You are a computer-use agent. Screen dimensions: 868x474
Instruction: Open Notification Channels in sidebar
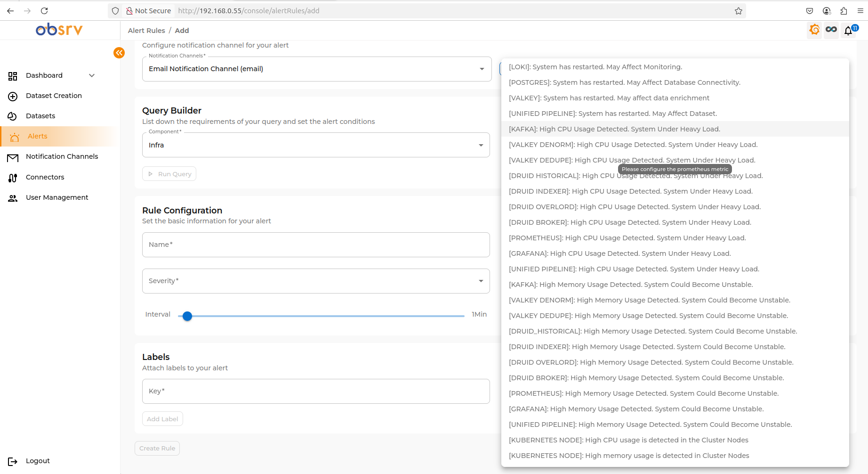62,156
